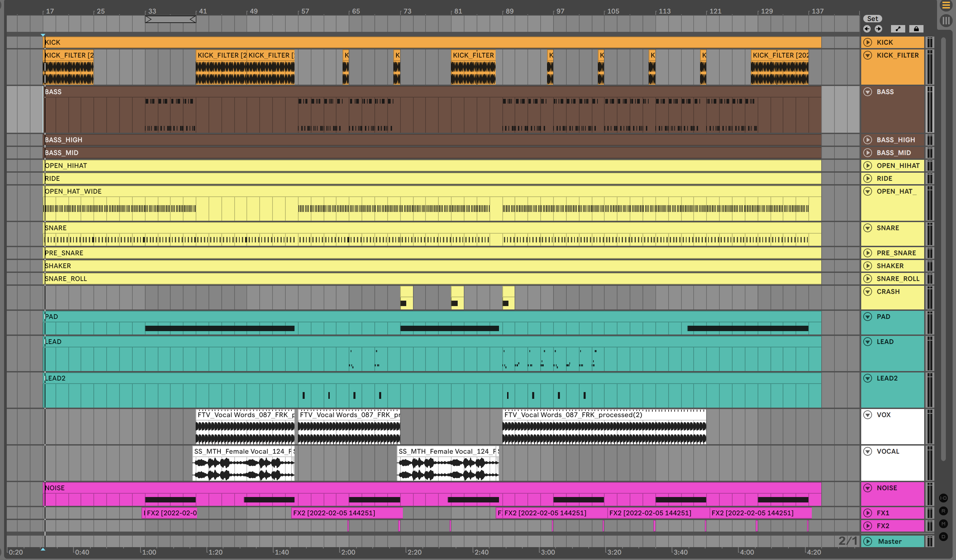The image size is (956, 560).
Task: Fold the BASS track
Action: click(868, 92)
